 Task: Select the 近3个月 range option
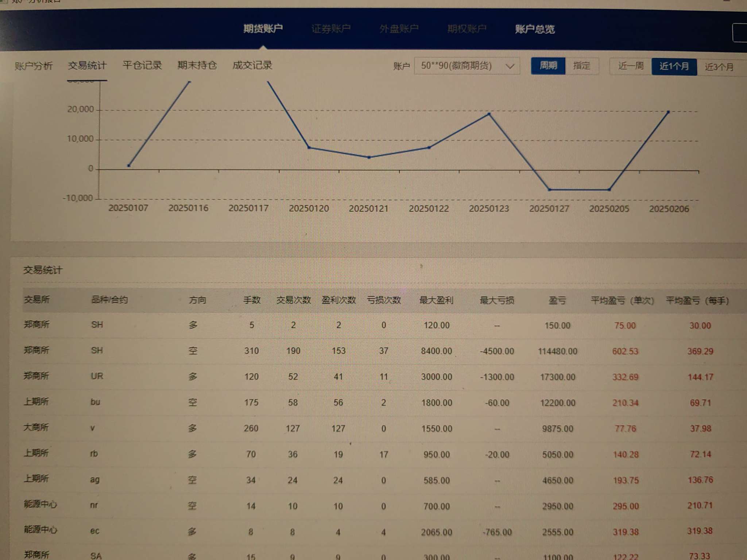(719, 67)
